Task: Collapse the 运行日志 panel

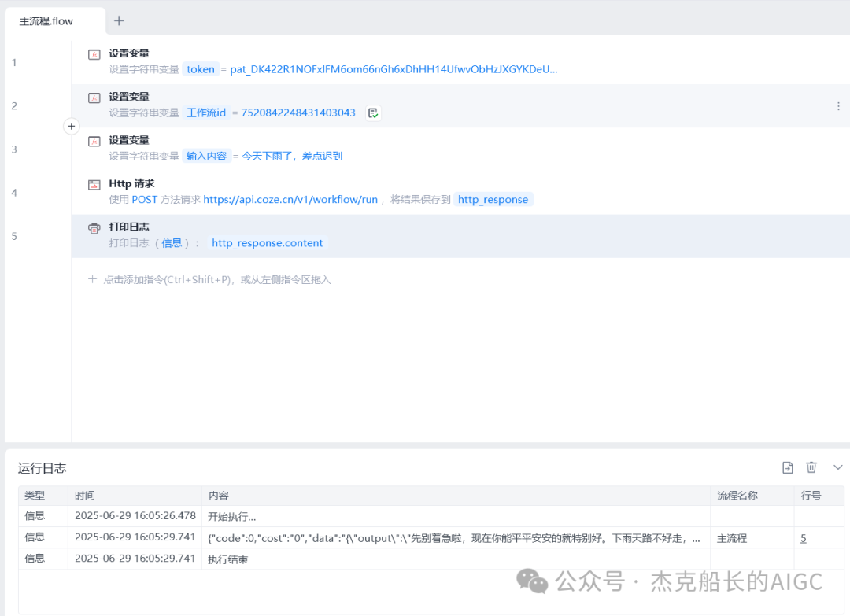Action: pos(837,467)
